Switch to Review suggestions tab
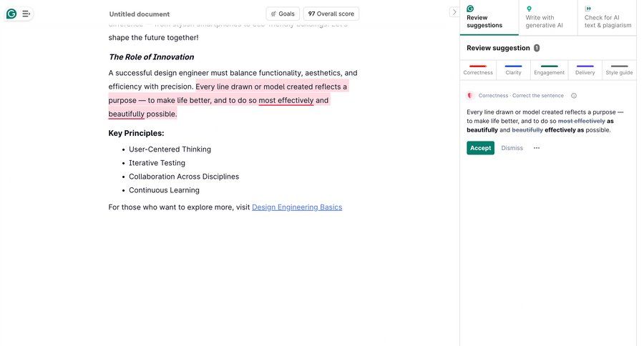This screenshot has height=346, width=644. [489, 18]
